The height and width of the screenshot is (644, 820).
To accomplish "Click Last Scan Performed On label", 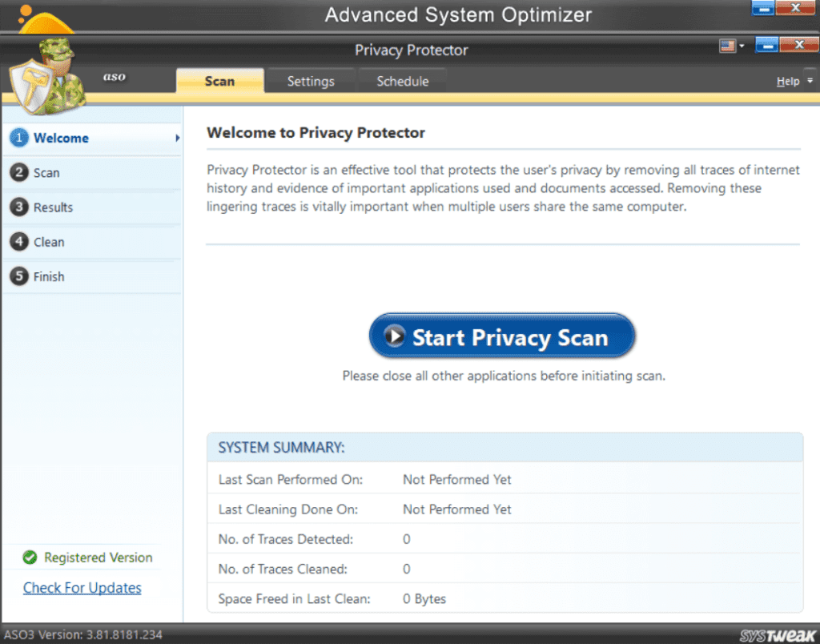I will coord(290,480).
